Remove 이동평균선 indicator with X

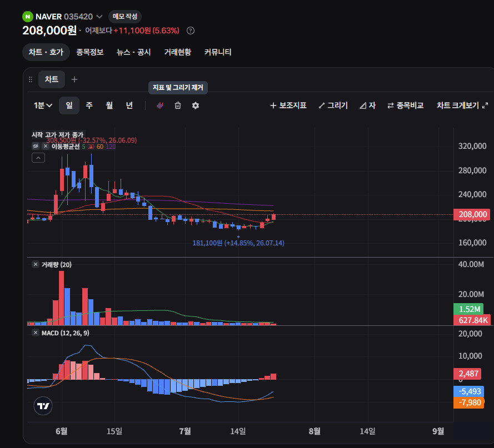pyautogui.click(x=46, y=146)
